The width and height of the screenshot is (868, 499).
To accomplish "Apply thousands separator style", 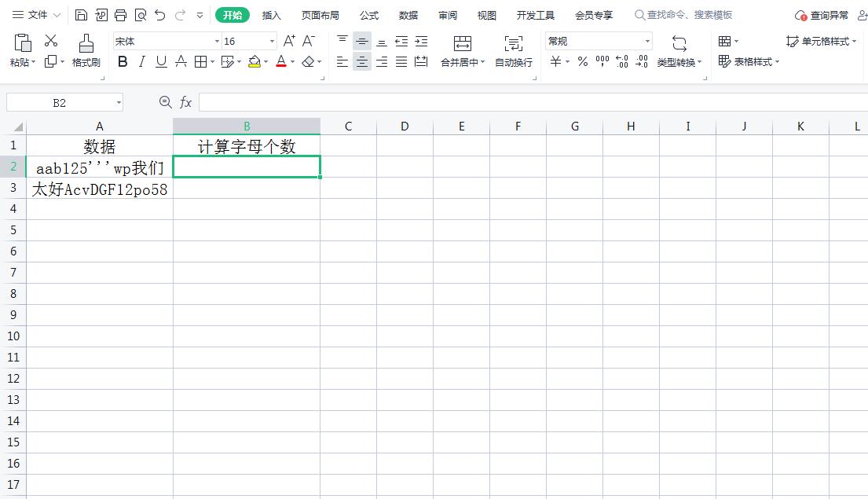I will (x=602, y=61).
